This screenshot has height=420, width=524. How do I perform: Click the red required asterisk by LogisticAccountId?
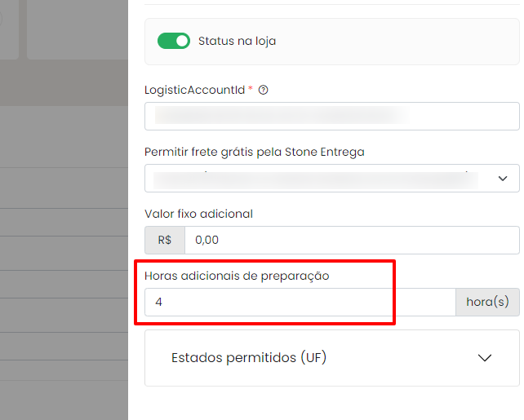(x=251, y=90)
